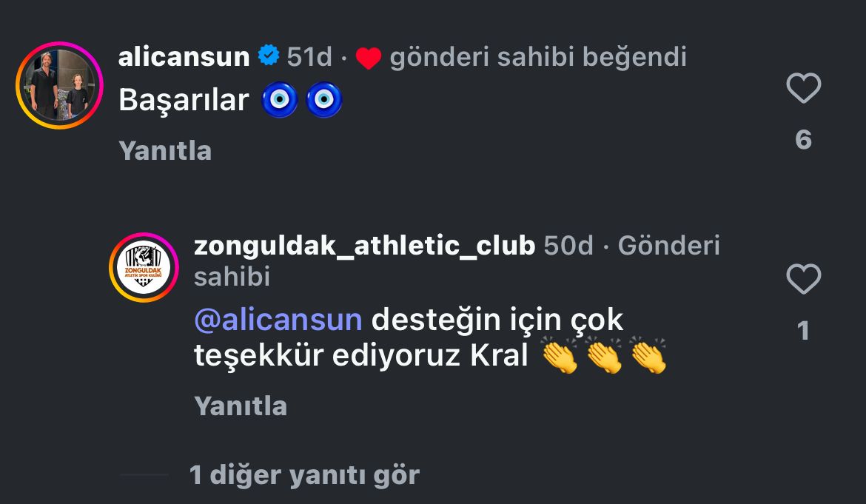Like the alicansun comment with heart icon

[x=804, y=88]
